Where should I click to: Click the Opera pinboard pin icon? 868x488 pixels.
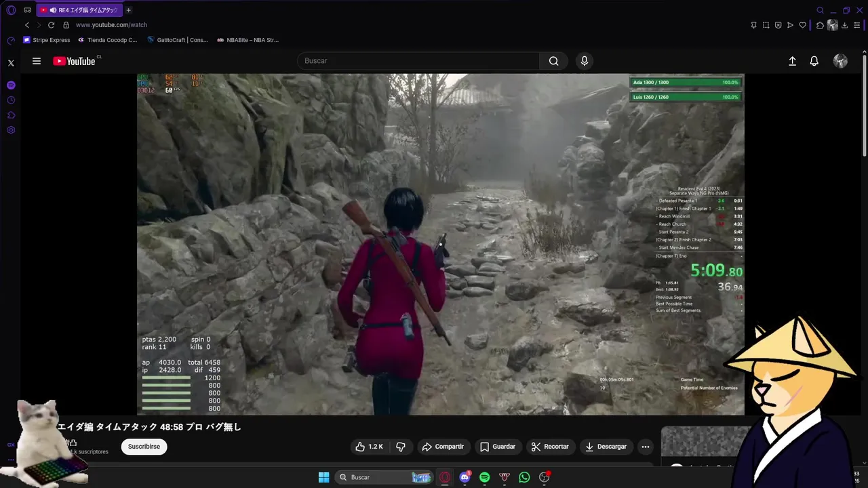[753, 25]
